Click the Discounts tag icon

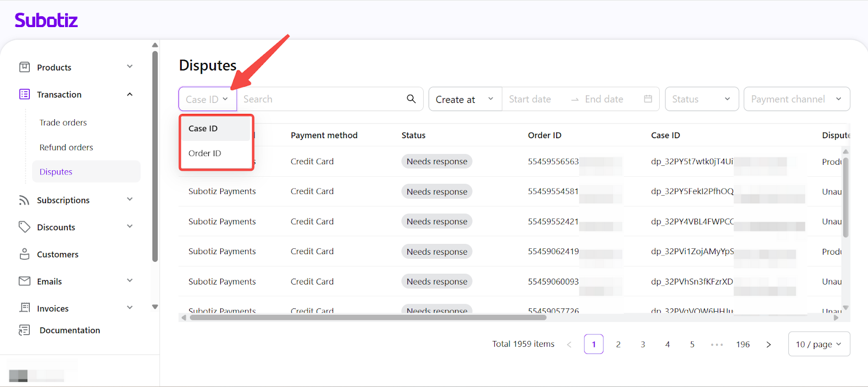coord(24,227)
